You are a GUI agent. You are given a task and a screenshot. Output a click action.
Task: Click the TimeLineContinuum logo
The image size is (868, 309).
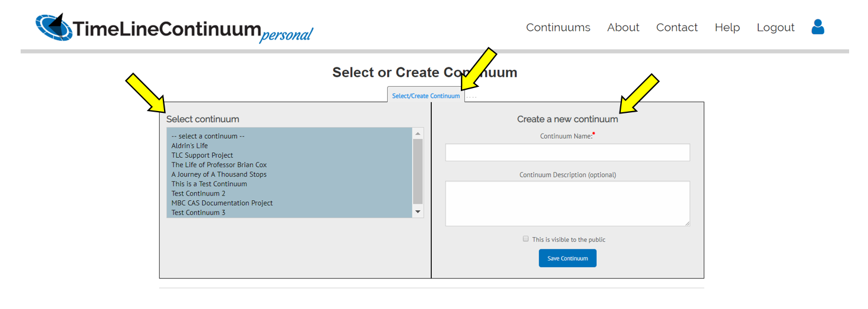coord(174,28)
